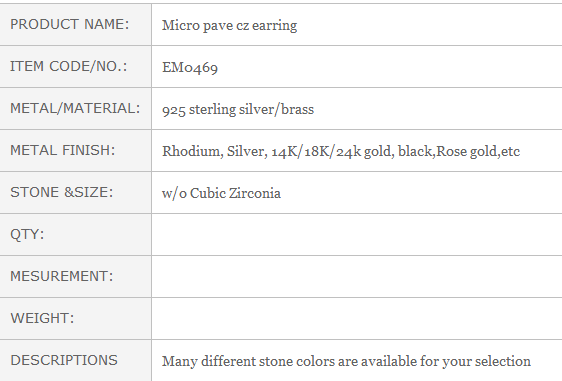Click the word Rhodium in metal finish
This screenshot has height=381, width=562.
[192, 151]
